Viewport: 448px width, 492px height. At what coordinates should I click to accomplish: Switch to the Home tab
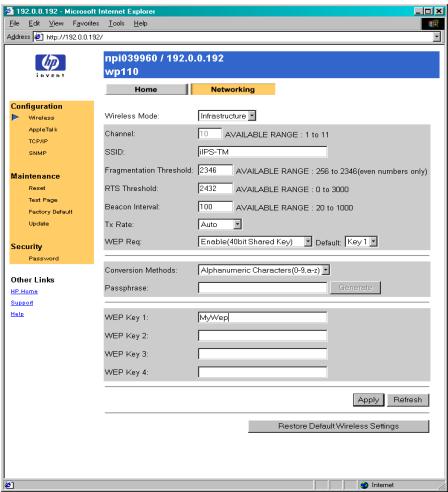tap(146, 89)
